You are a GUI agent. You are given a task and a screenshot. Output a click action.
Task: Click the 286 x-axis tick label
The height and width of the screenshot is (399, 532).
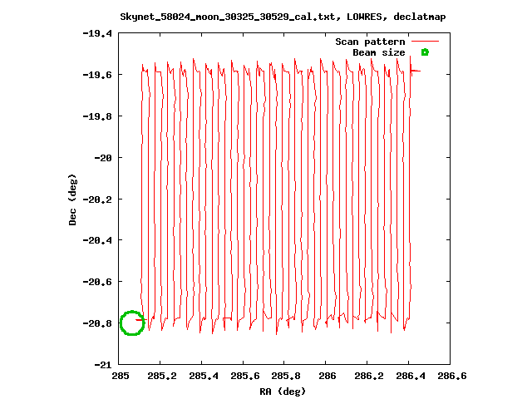(x=328, y=376)
